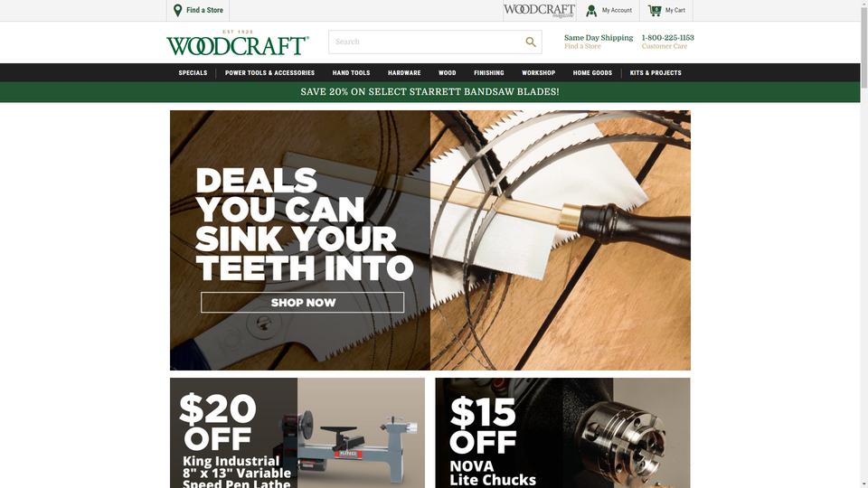Open the My Account person icon
Viewport: 868px width, 488px height.
click(591, 11)
